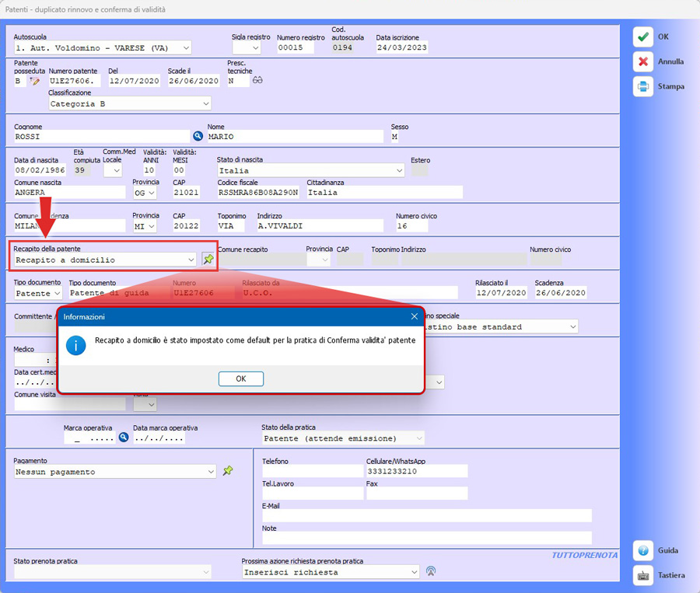Open Prossima azione richiesta dropdown
The width and height of the screenshot is (700, 593).
pyautogui.click(x=414, y=572)
